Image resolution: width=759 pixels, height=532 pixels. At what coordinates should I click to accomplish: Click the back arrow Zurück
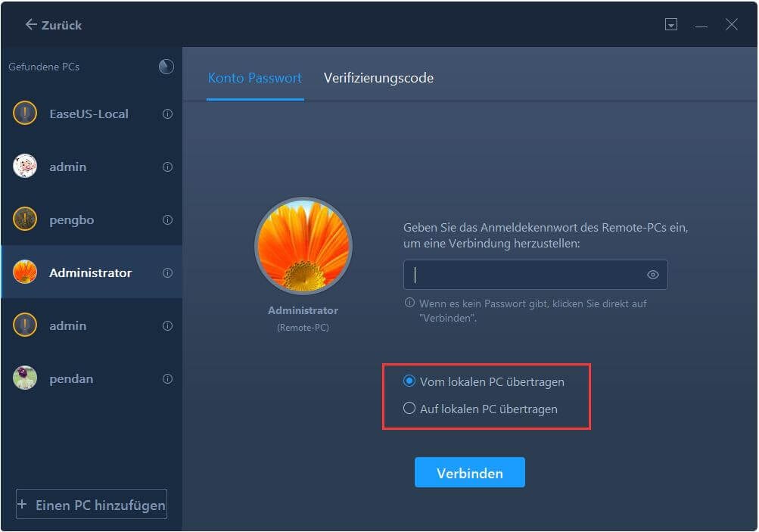tap(53, 25)
